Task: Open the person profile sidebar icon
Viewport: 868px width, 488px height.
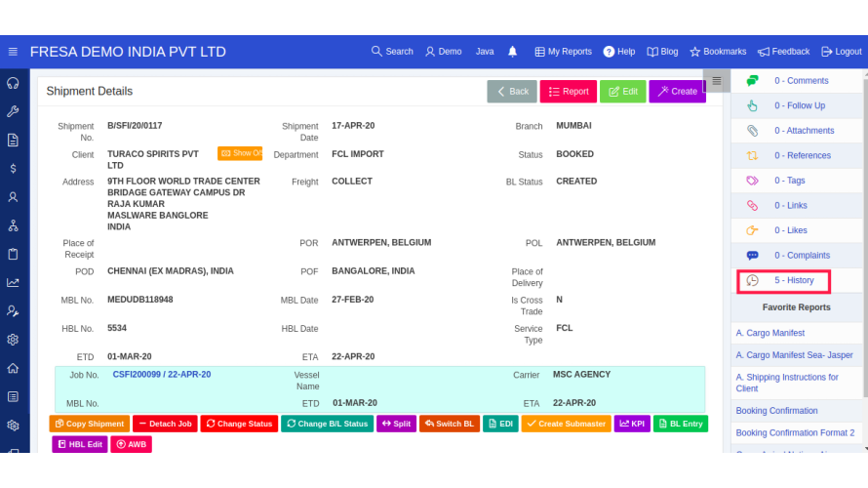Action: (x=13, y=197)
